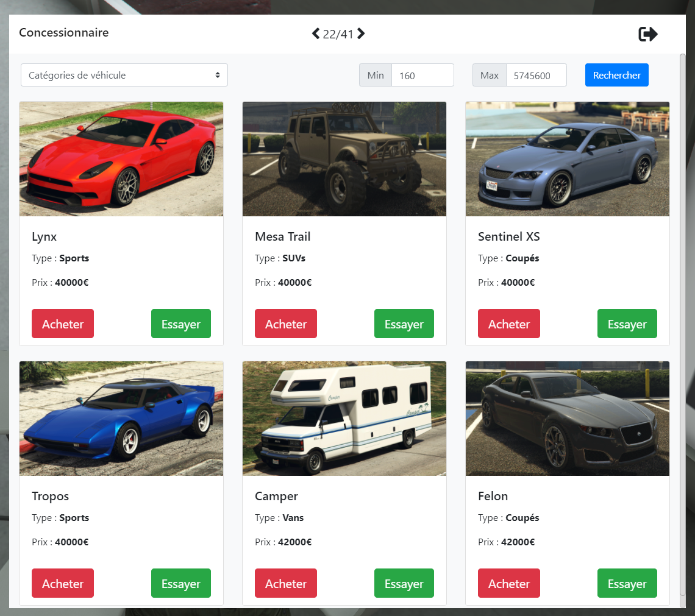The width and height of the screenshot is (695, 616).
Task: Essayer the Felon coupé
Action: click(627, 583)
